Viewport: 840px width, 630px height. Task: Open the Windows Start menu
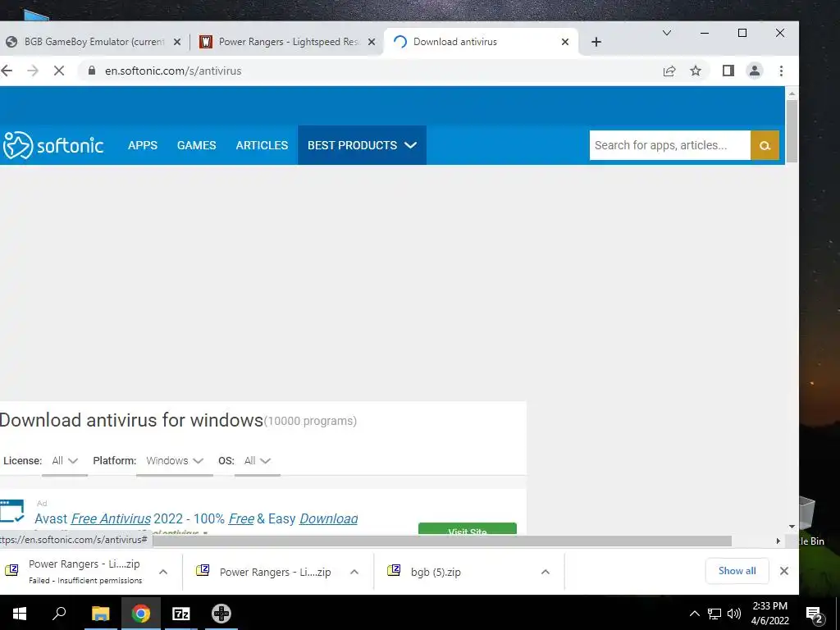20,614
